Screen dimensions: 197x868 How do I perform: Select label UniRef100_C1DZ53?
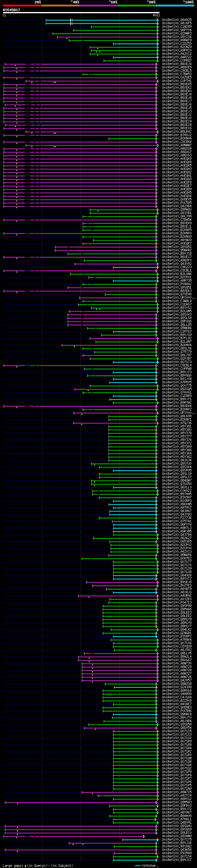[x=177, y=43]
